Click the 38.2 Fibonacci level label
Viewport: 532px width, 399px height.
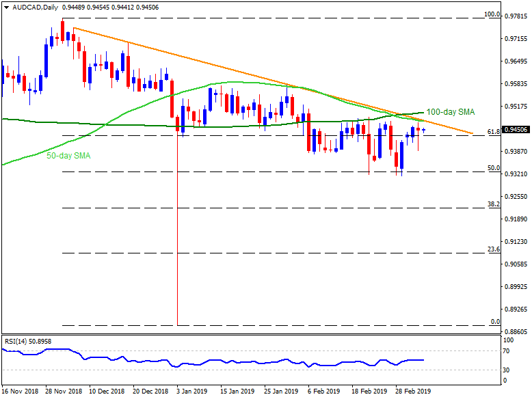493,204
